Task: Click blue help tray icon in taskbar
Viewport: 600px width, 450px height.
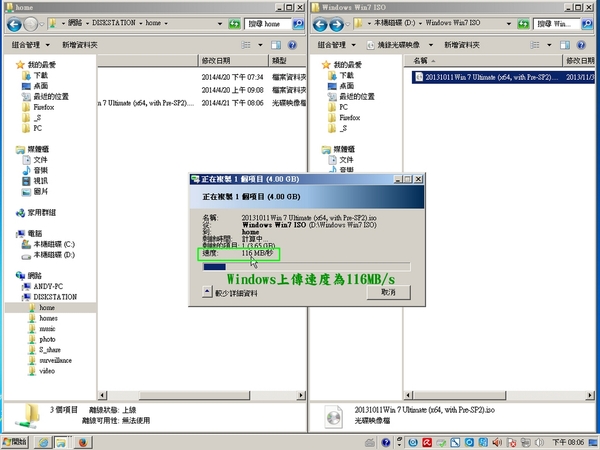Action: coord(386,442)
